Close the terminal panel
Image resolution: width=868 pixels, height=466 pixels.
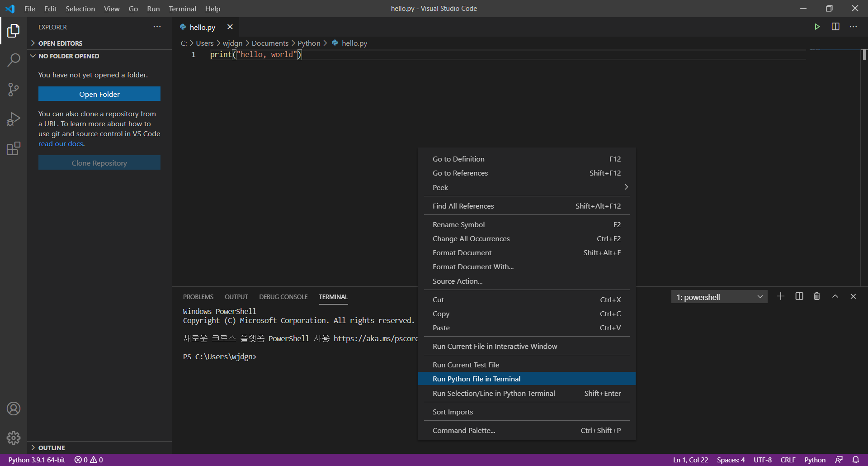click(x=854, y=296)
